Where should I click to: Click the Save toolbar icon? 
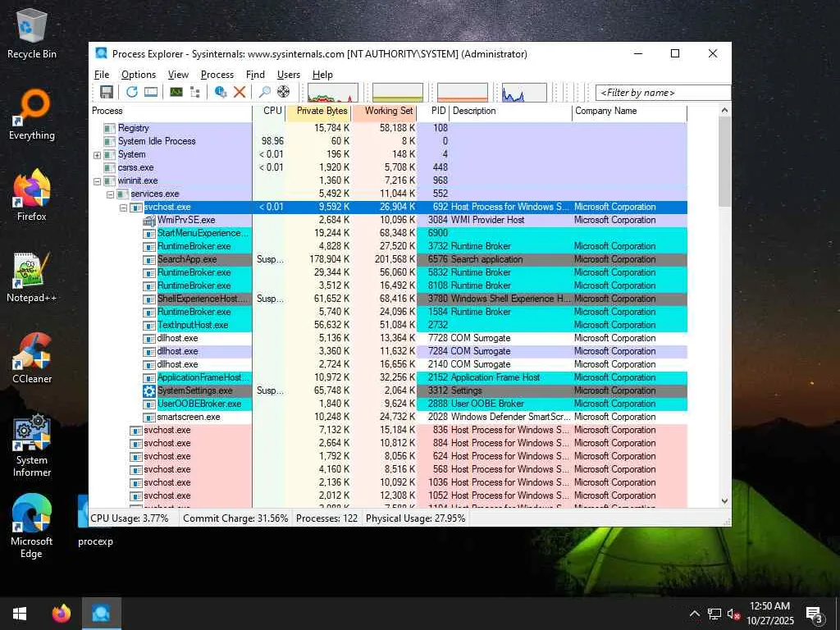107,92
